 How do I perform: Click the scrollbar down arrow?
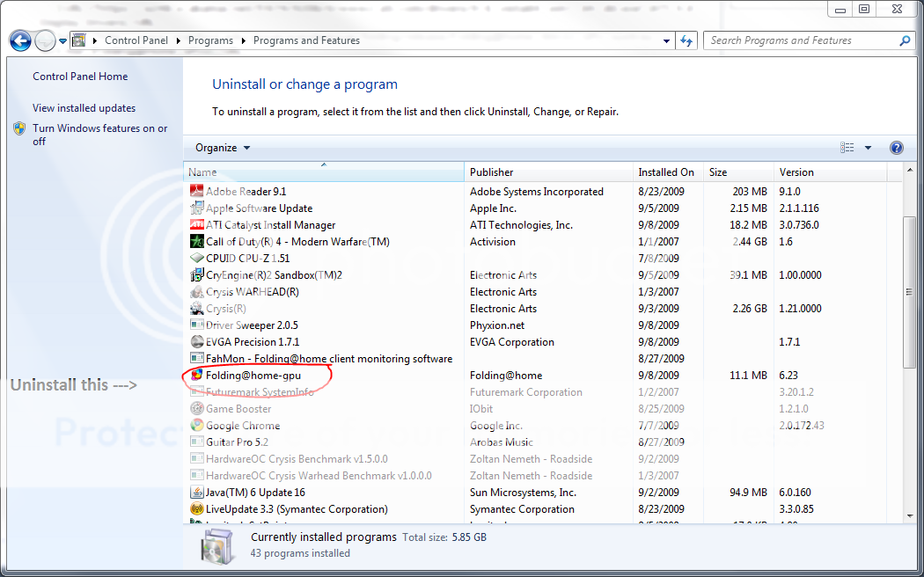[909, 515]
